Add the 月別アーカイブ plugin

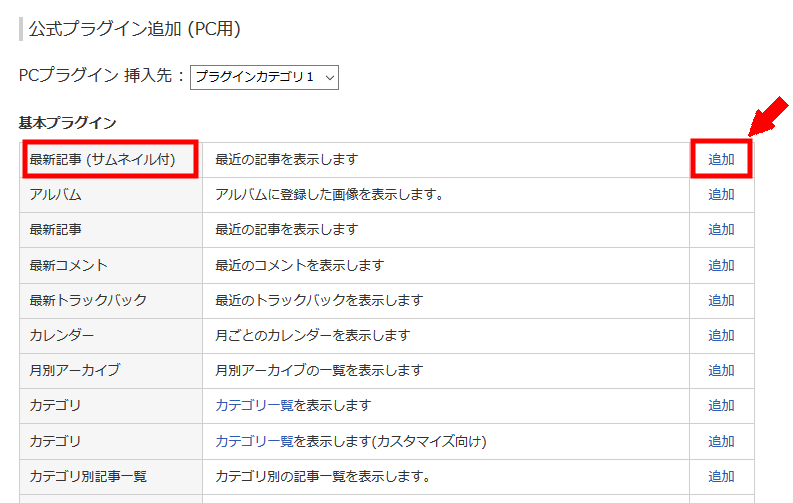click(721, 371)
